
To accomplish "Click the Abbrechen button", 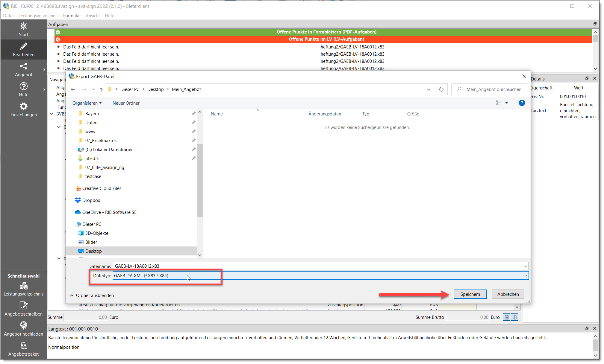I will [x=508, y=294].
